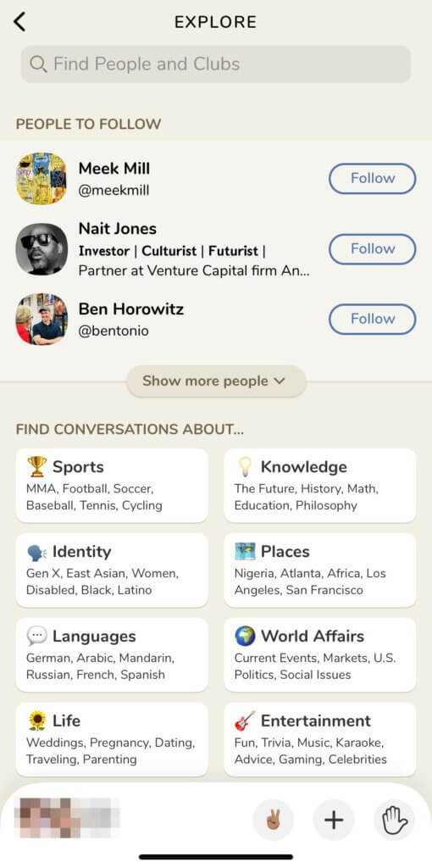Tap the back arrow icon
The image size is (432, 868).
[20, 21]
